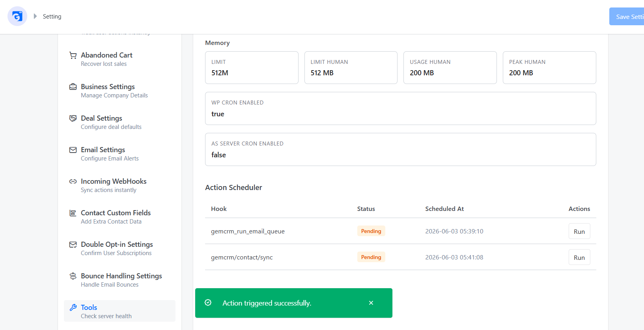Click the Action Scheduler heading
The image size is (644, 330).
coord(233,188)
